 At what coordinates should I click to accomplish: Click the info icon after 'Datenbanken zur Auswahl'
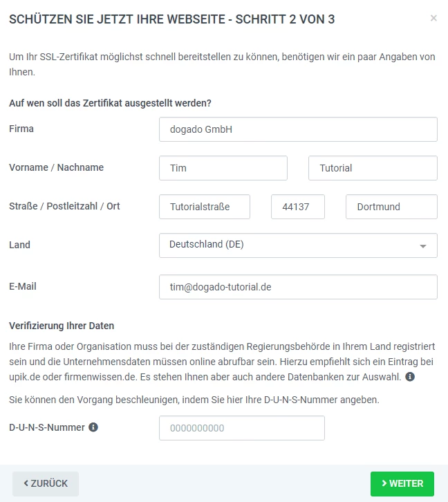(x=410, y=377)
